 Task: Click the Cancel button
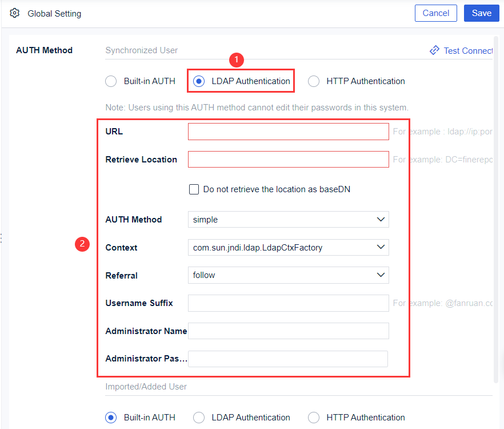click(x=435, y=13)
